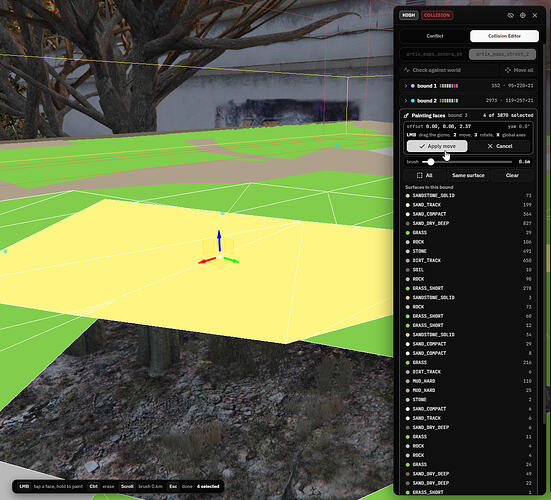Viewport: 551px width, 500px height.
Task: Select the GRASS_SHORT row with 278 faces
Action: (x=468, y=288)
